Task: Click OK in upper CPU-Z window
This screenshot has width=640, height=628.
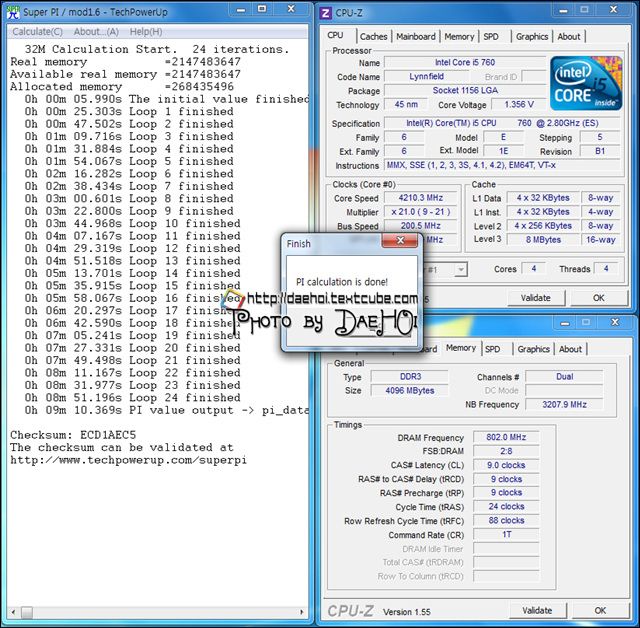Action: point(598,298)
